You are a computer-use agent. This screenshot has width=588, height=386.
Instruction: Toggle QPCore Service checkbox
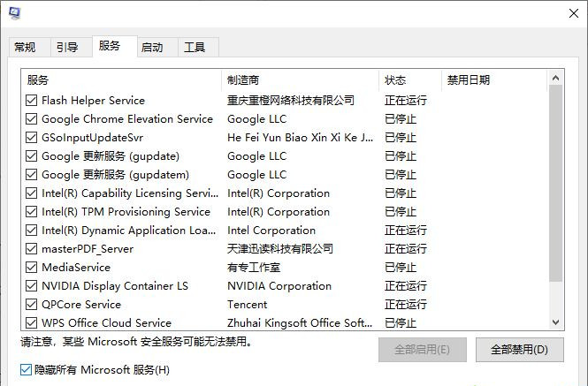click(33, 305)
